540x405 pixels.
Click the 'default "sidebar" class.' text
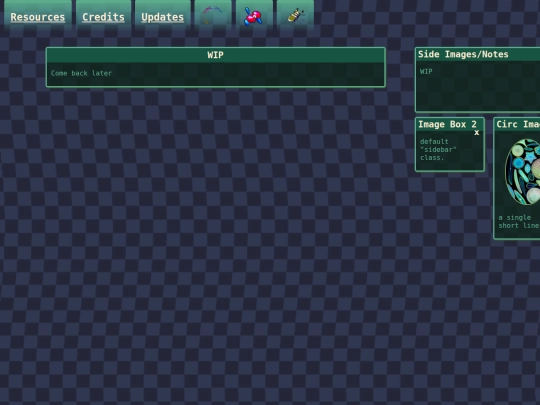438,149
